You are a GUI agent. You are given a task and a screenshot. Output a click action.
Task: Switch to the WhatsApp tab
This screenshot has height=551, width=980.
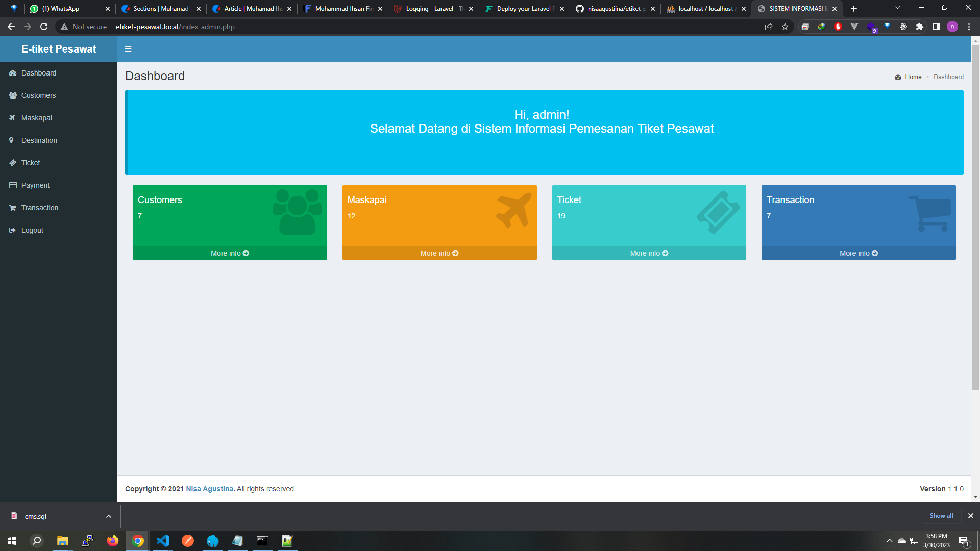click(x=69, y=9)
